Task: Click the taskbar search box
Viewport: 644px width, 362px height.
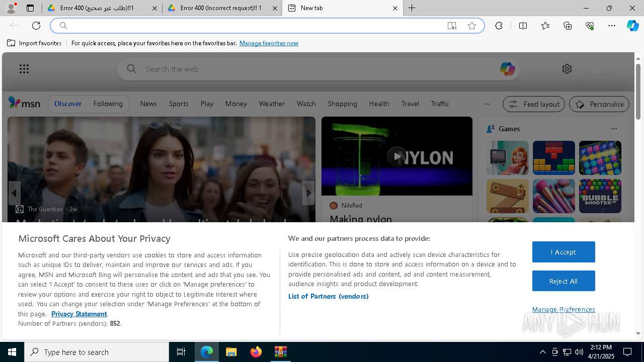Action: pyautogui.click(x=97, y=352)
